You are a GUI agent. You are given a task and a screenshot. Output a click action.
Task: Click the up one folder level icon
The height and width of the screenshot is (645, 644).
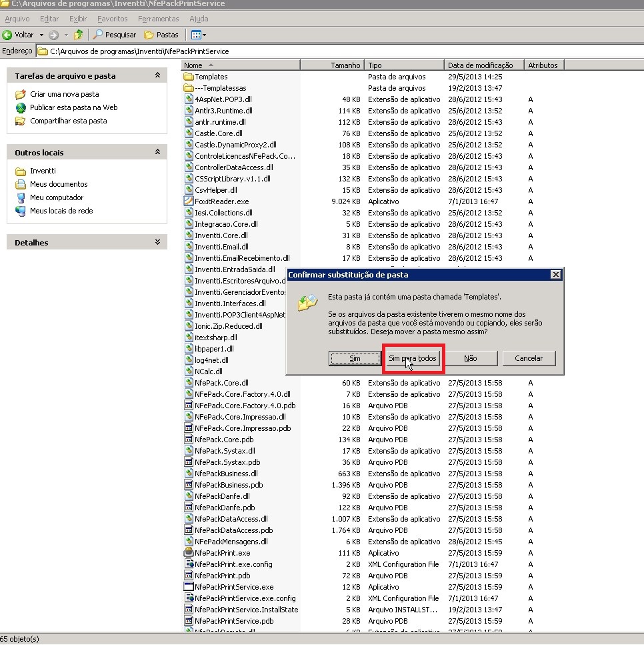coord(79,35)
